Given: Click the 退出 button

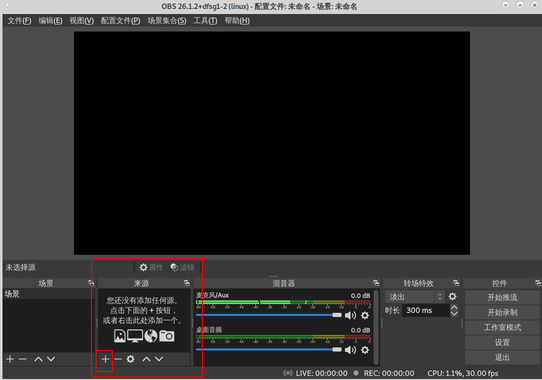Looking at the screenshot, I should 502,358.
